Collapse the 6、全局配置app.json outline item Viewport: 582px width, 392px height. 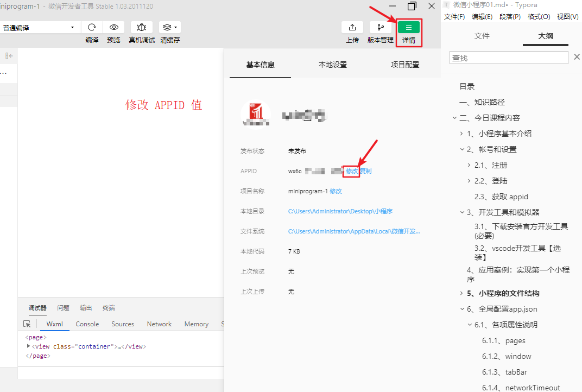(x=462, y=309)
